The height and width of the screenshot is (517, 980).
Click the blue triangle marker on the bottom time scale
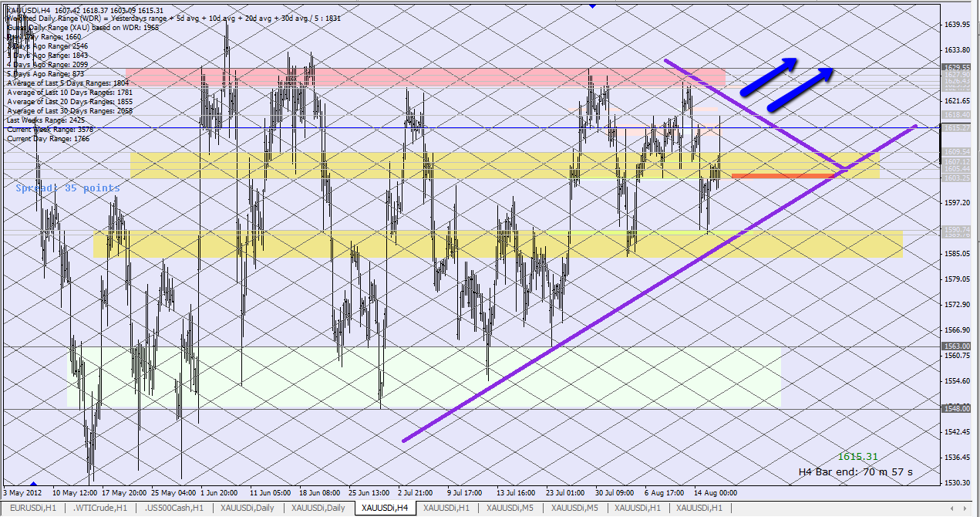point(32,484)
